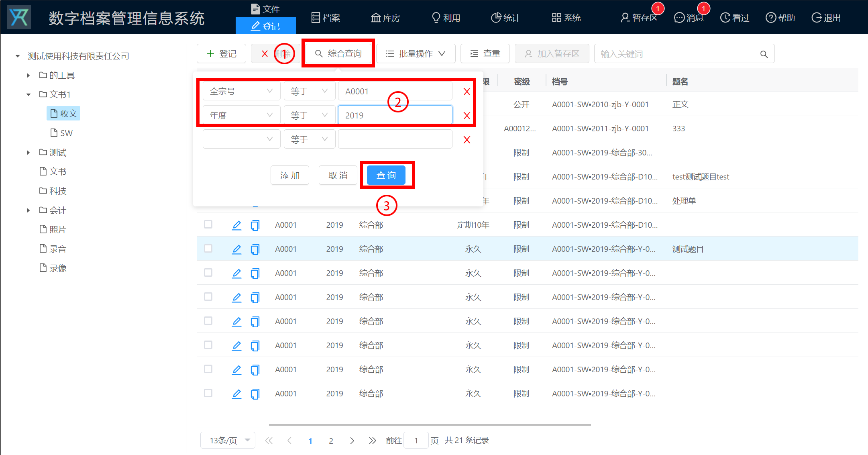Select the 录像 tree item
868x455 pixels.
click(x=53, y=268)
